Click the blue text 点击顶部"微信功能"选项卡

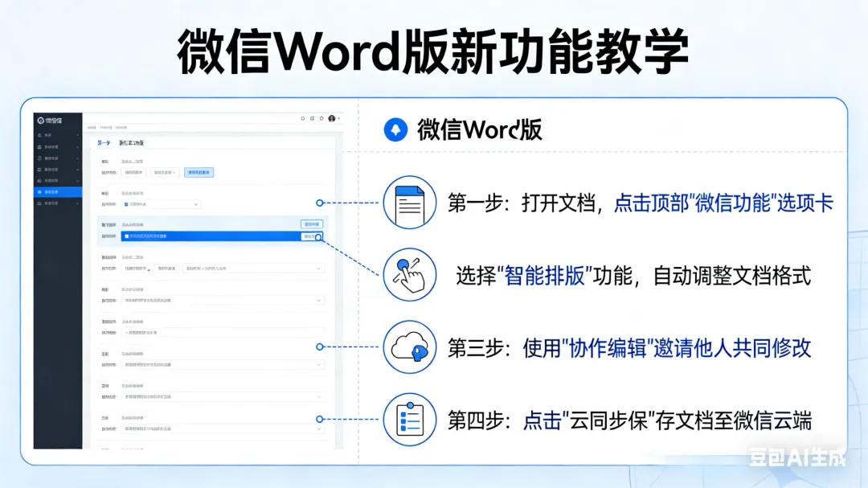point(723,203)
